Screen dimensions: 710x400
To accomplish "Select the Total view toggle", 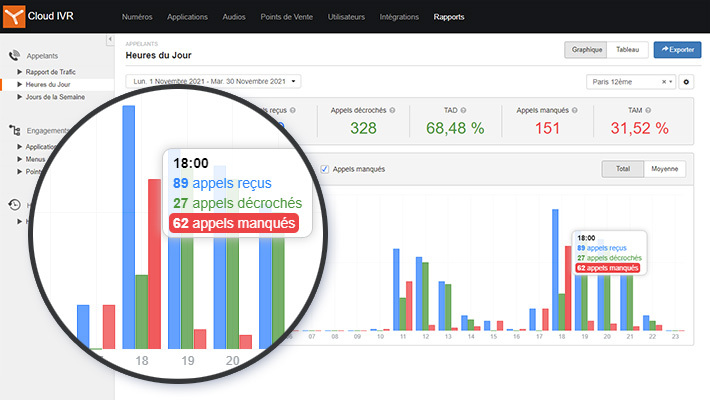I will point(622,169).
